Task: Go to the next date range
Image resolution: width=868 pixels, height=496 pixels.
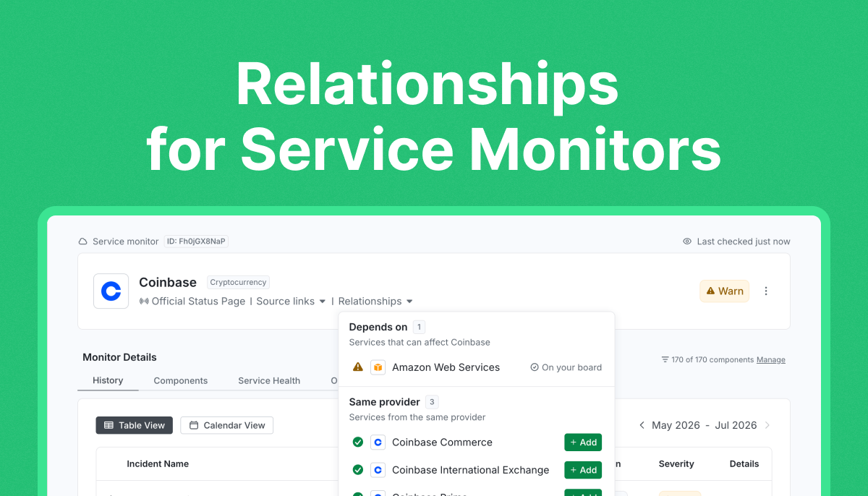Action: [x=767, y=425]
